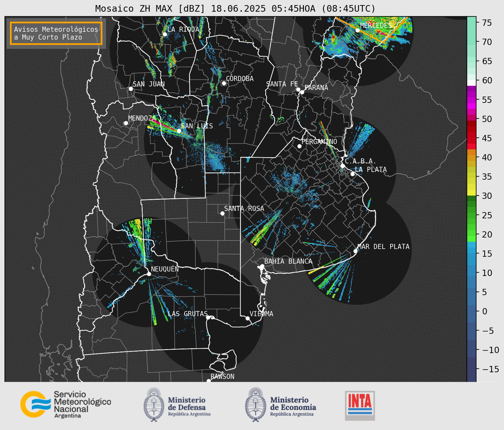
Task: Click the CÓRDOBA label text
Action: coord(240,79)
